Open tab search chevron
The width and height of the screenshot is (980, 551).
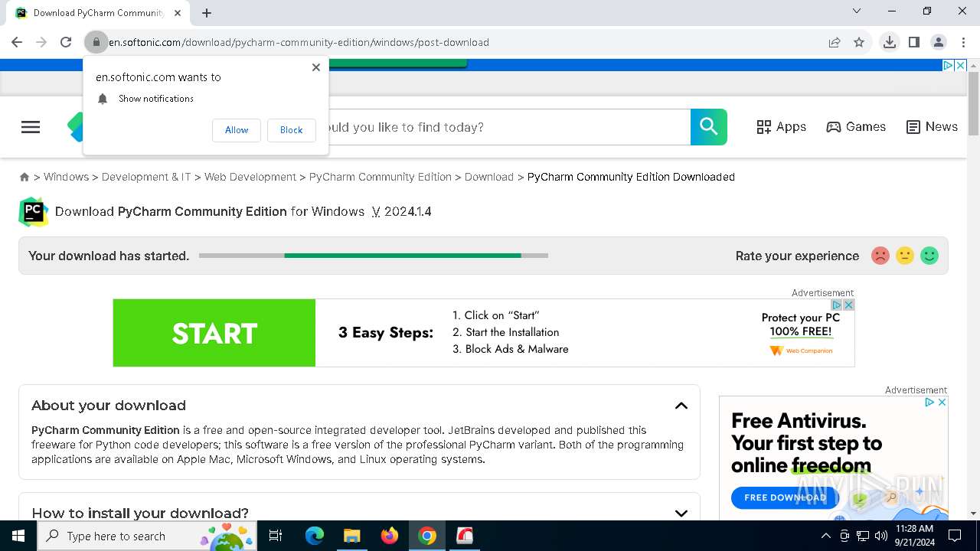pos(857,11)
